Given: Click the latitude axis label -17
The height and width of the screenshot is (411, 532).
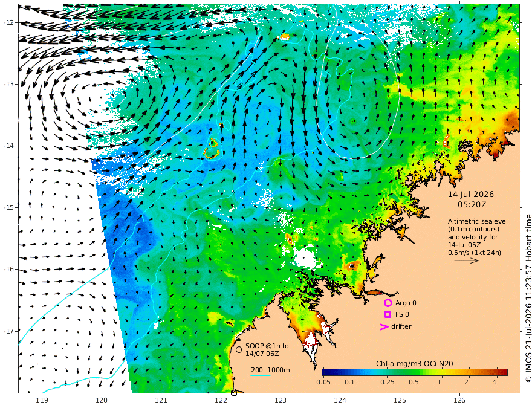Looking at the screenshot, I should pos(9,331).
